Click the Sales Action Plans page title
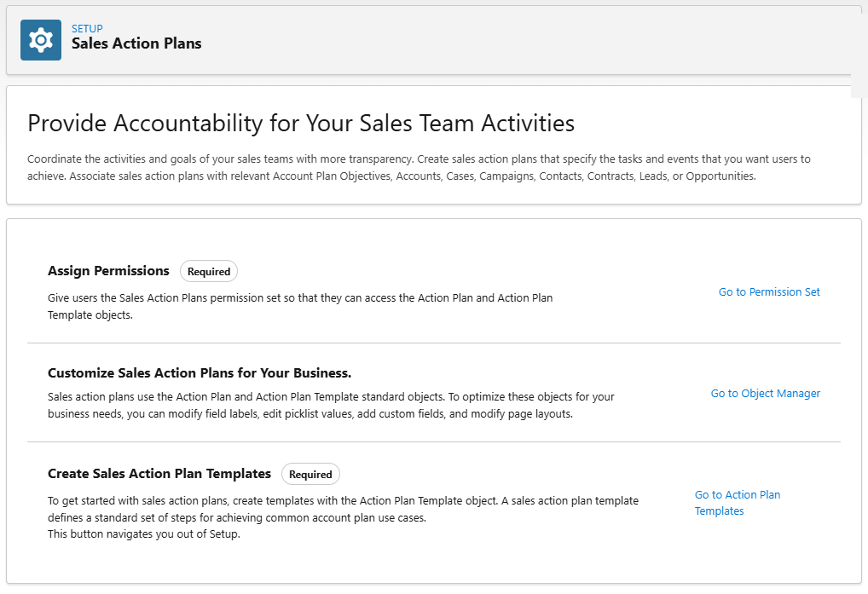 pyautogui.click(x=136, y=43)
